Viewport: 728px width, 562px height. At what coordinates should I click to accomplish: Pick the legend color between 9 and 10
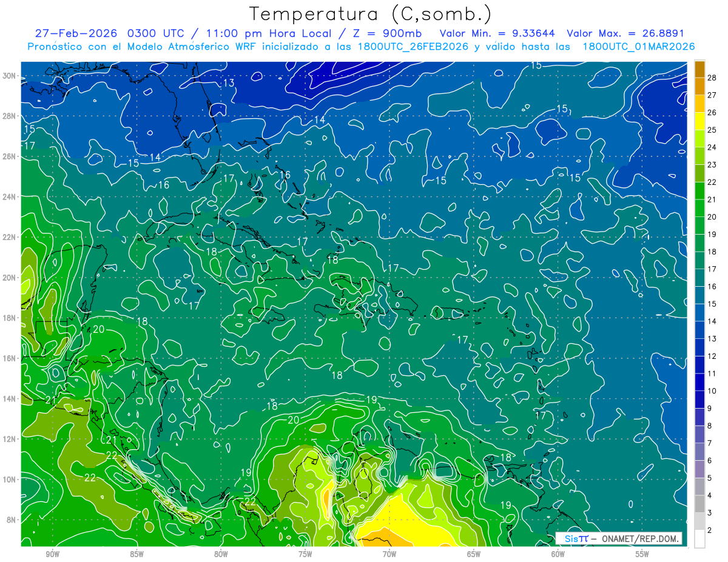(x=699, y=400)
